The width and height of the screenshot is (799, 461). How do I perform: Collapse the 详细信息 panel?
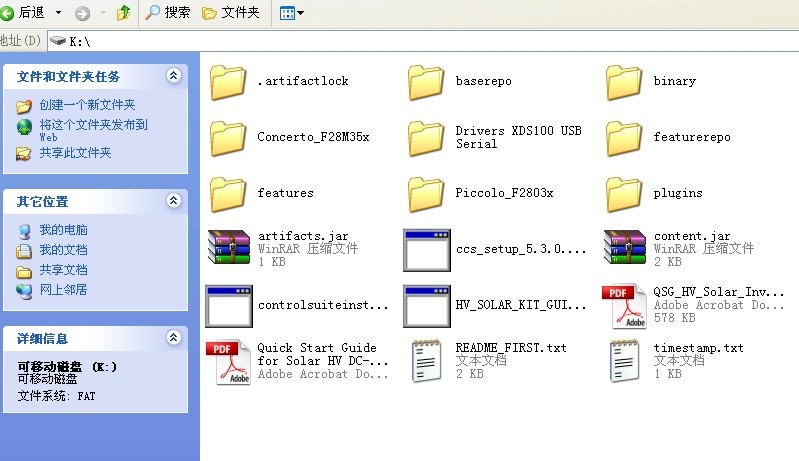click(173, 337)
